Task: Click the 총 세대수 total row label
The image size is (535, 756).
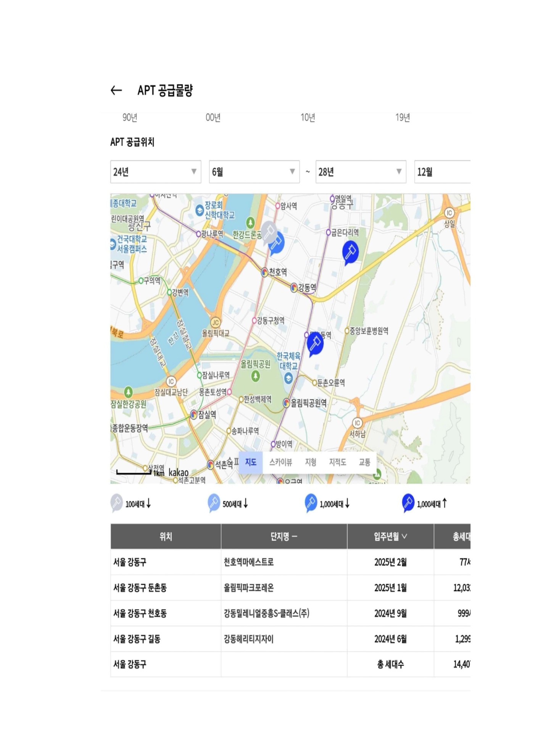Action: tap(390, 664)
